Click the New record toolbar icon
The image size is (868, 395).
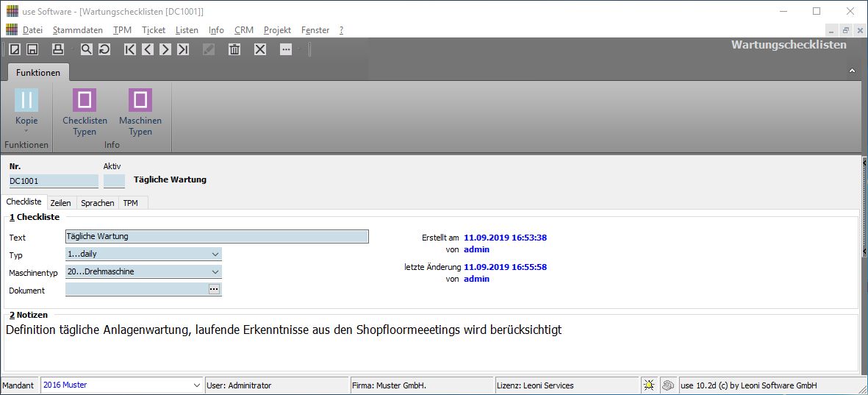[15, 49]
